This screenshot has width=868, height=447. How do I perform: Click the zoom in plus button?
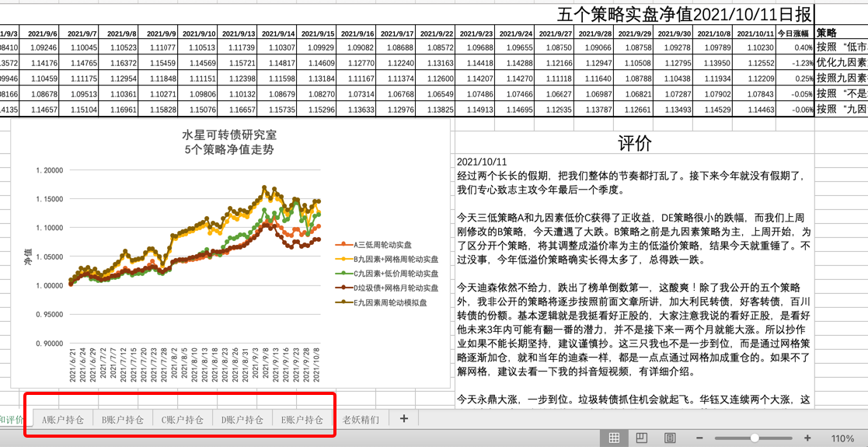tap(807, 438)
